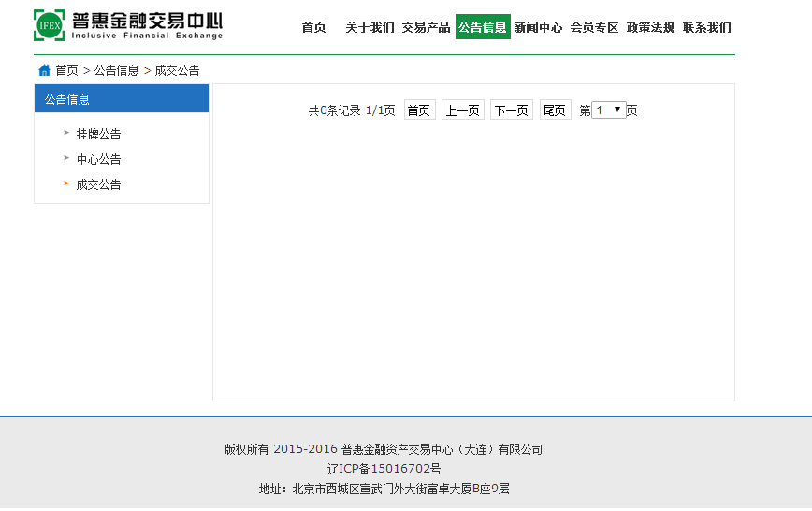
Task: Navigate to 会员专区 section
Action: click(595, 27)
